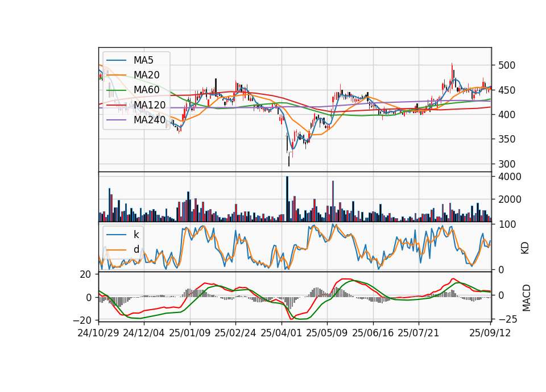The width and height of the screenshot is (546, 392).
Task: Click the 400 price axis label
Action: pyautogui.click(x=507, y=114)
